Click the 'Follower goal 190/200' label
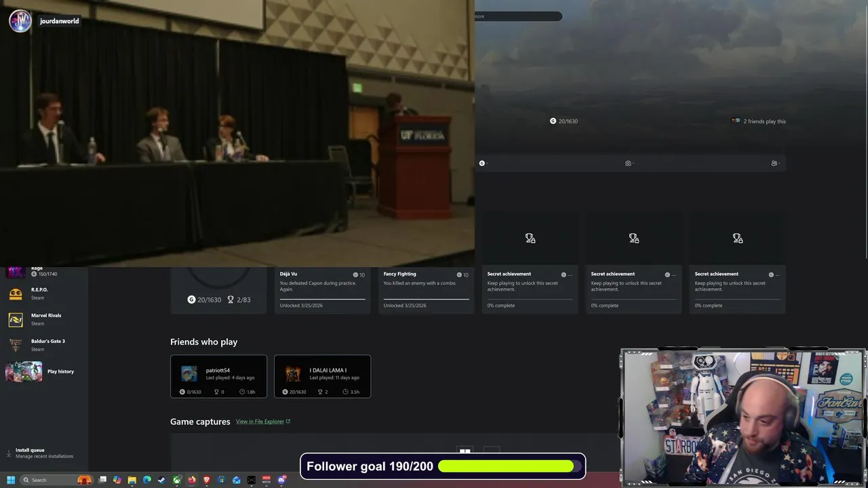Screen dimensions: 868x488 pyautogui.click(x=370, y=466)
